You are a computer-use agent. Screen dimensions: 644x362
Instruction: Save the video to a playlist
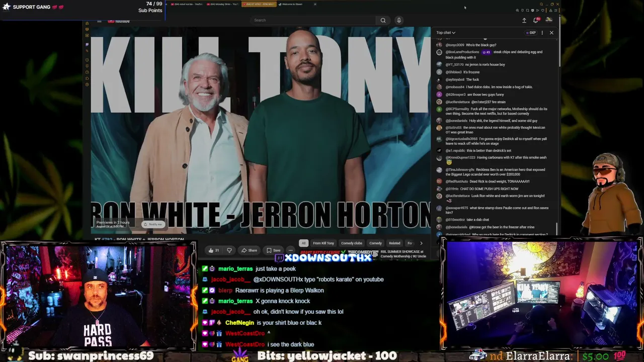coord(274,250)
